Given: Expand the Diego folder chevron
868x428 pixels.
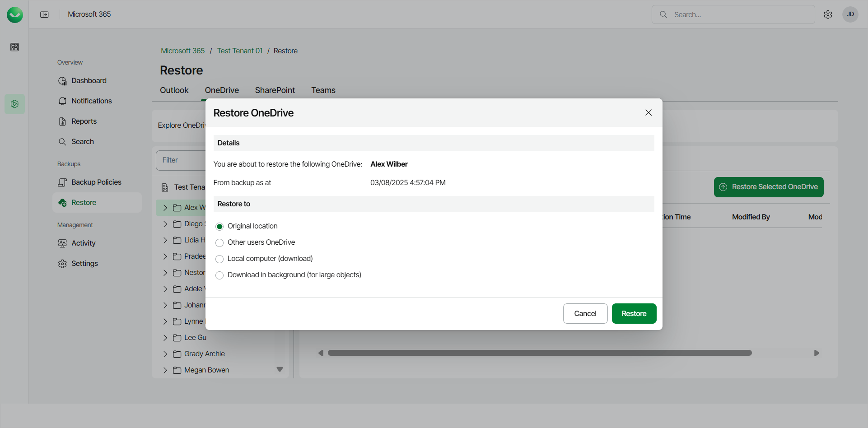Looking at the screenshot, I should pyautogui.click(x=165, y=224).
